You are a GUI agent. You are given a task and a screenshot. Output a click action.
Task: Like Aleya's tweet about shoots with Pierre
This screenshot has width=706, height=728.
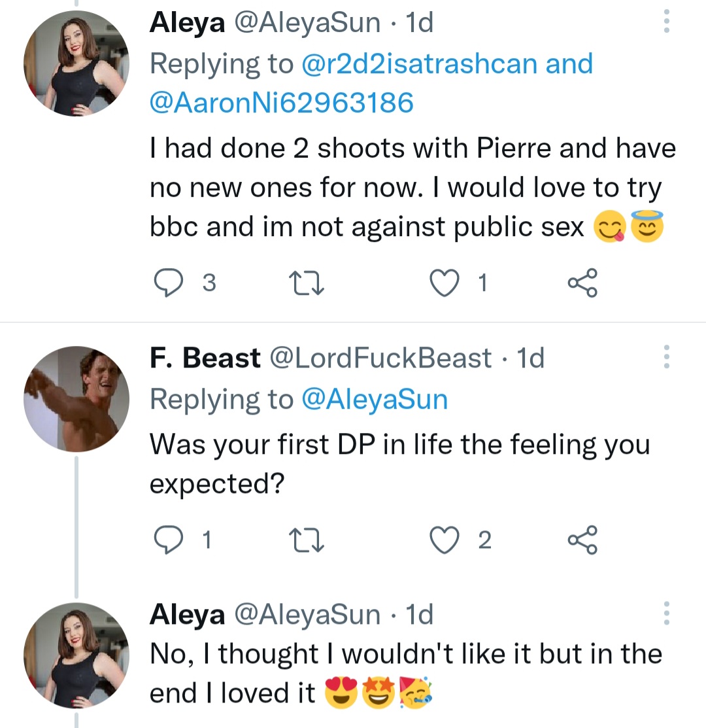[445, 283]
